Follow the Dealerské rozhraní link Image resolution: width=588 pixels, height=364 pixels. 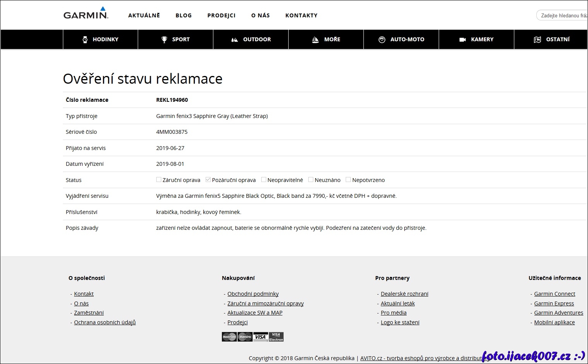(404, 294)
